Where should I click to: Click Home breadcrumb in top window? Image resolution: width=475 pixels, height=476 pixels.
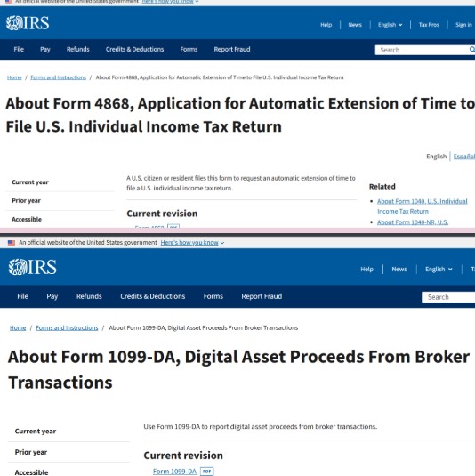tap(14, 77)
